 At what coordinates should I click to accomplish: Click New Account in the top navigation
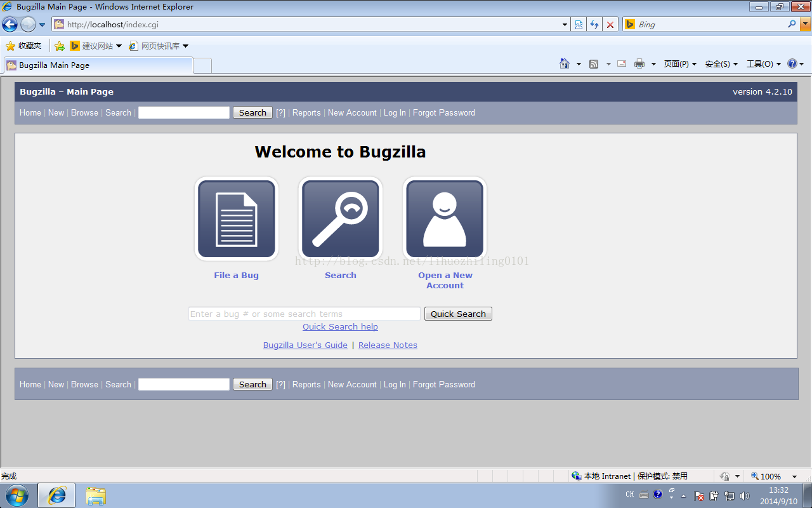(x=352, y=112)
